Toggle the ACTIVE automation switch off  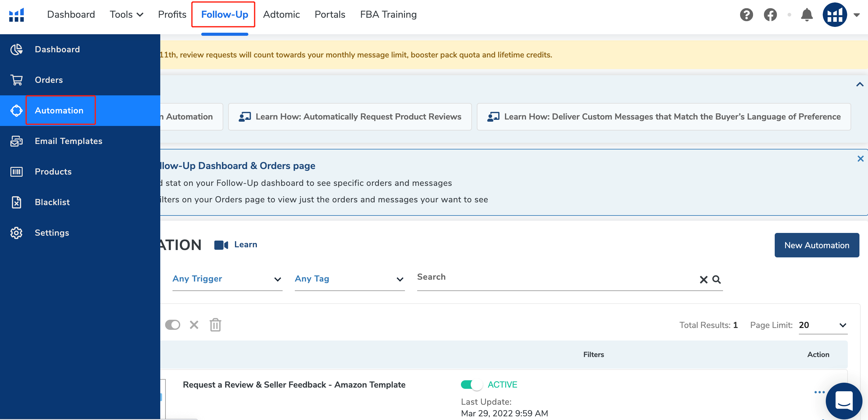[471, 385]
